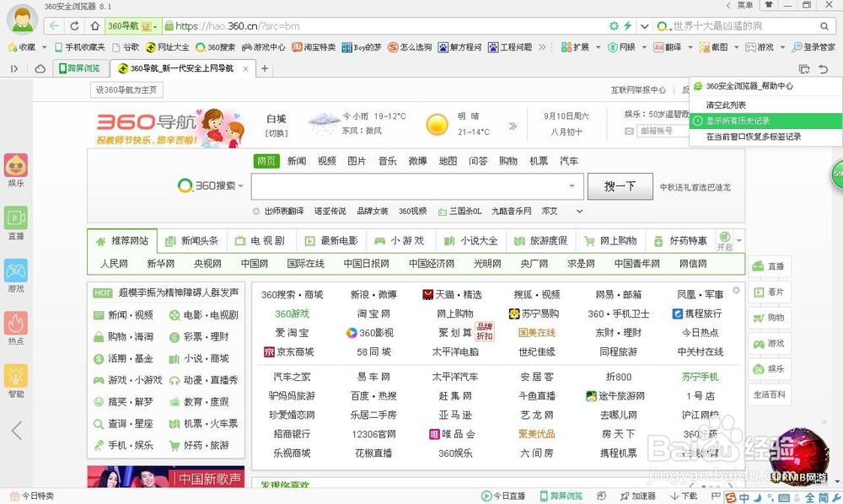The width and height of the screenshot is (843, 504).
Task: Switch to the 跨屏浏览 tab
Action: pos(80,67)
